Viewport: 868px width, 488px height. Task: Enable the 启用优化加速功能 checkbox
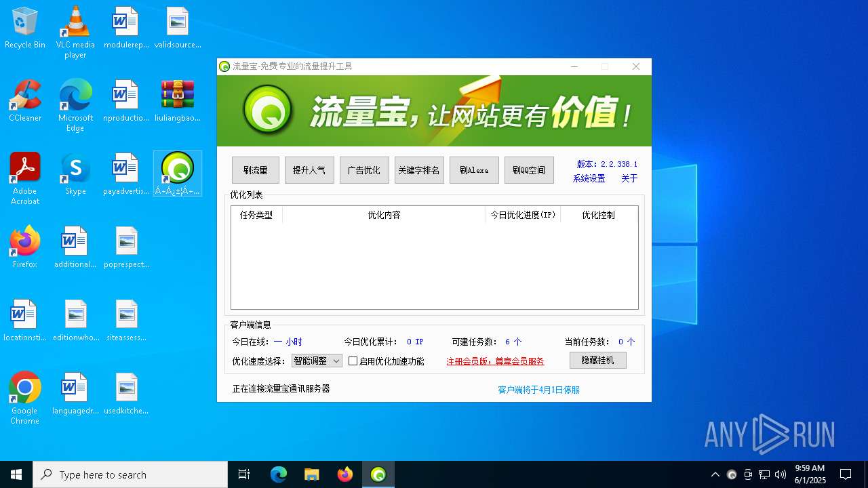tap(353, 361)
